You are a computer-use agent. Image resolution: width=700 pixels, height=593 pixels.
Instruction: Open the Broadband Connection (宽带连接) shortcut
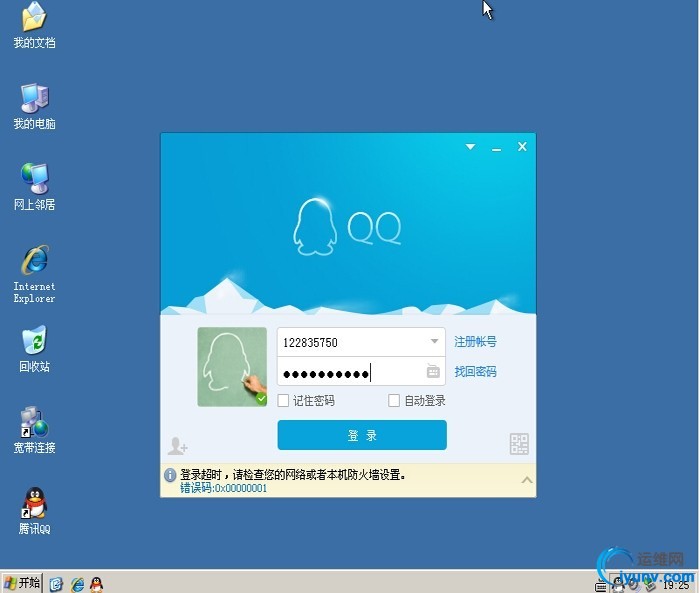(x=34, y=430)
